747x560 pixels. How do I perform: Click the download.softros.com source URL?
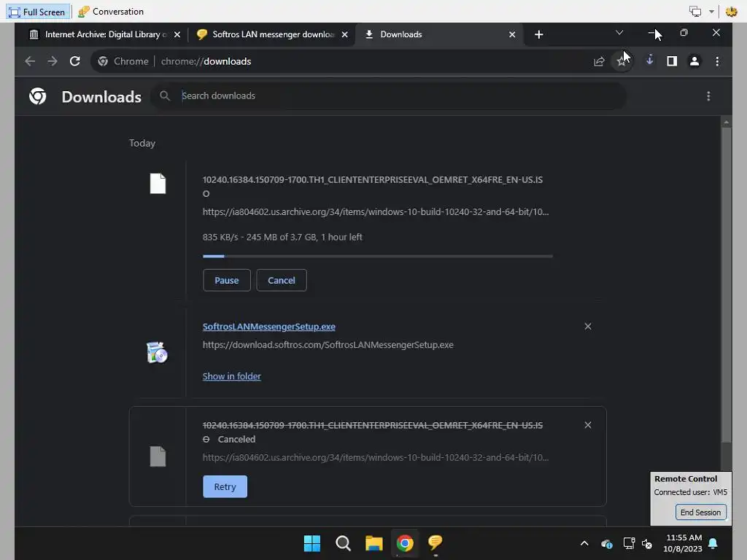(x=328, y=345)
